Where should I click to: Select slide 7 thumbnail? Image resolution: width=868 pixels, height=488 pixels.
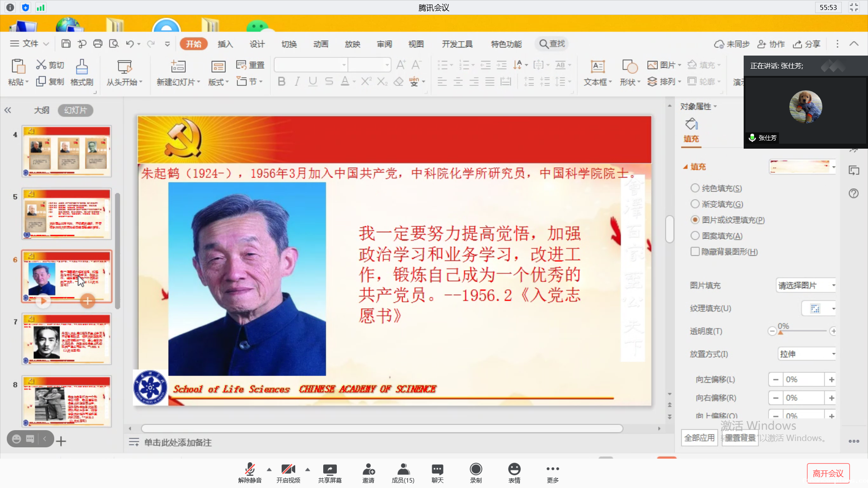click(67, 339)
